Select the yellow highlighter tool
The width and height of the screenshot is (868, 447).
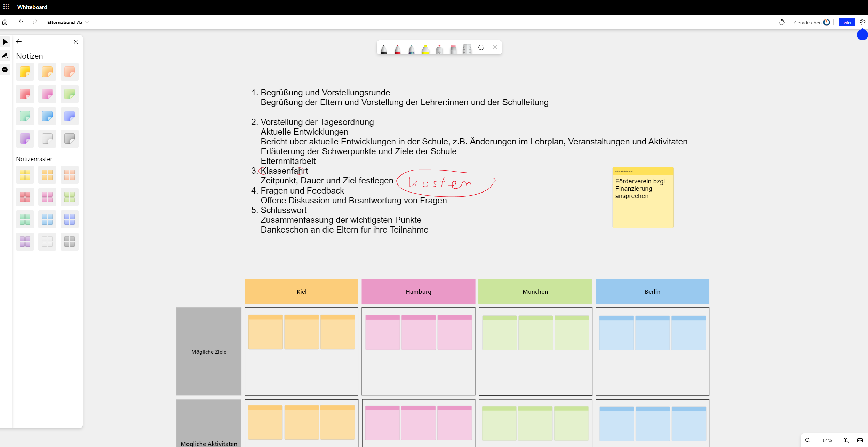(x=425, y=48)
